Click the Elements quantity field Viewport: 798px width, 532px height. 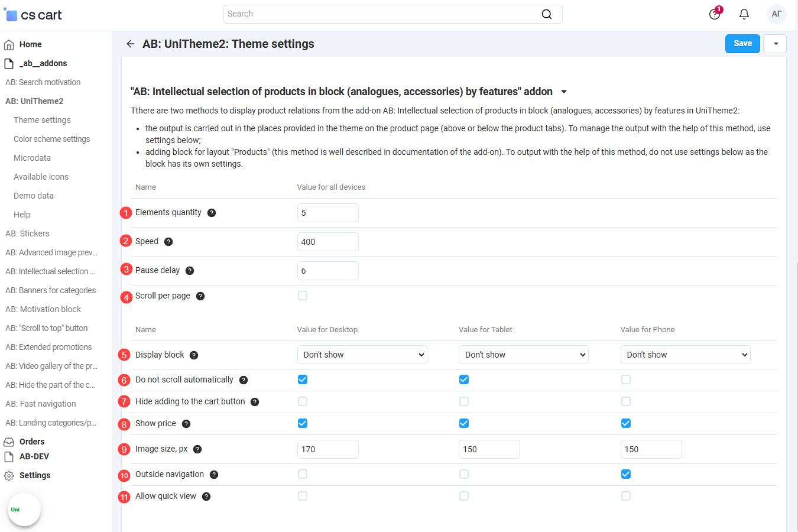(328, 213)
